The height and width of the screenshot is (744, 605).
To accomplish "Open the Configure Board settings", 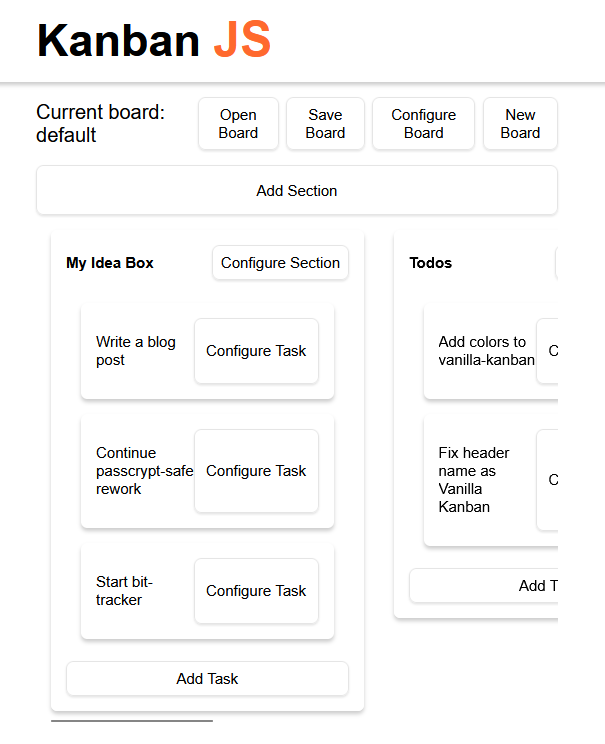I will pos(423,124).
